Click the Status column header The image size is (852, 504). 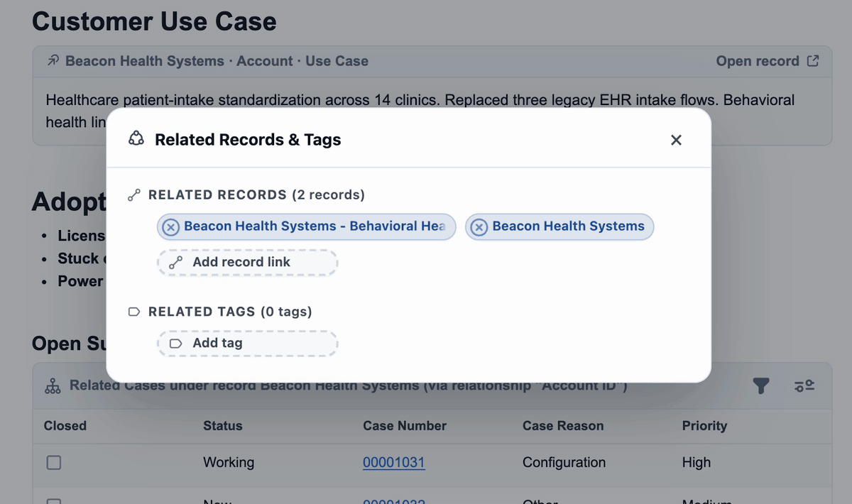pos(223,426)
